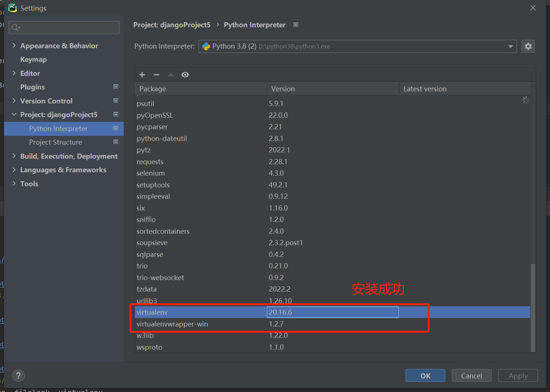Select the simpleeval package row
The width and height of the screenshot is (550, 392).
pyautogui.click(x=332, y=196)
